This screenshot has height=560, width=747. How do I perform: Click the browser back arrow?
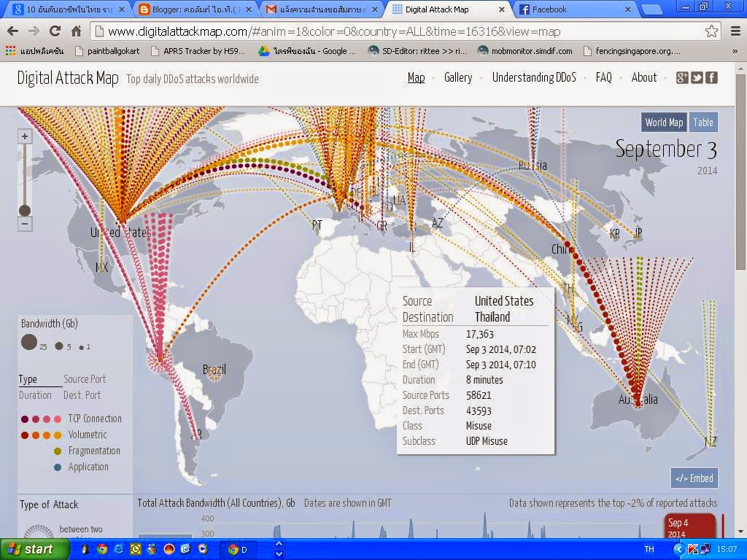pyautogui.click(x=13, y=31)
